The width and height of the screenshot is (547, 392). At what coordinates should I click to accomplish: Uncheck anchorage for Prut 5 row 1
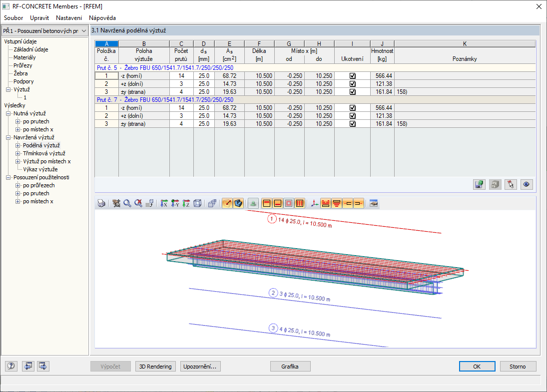tap(353, 76)
